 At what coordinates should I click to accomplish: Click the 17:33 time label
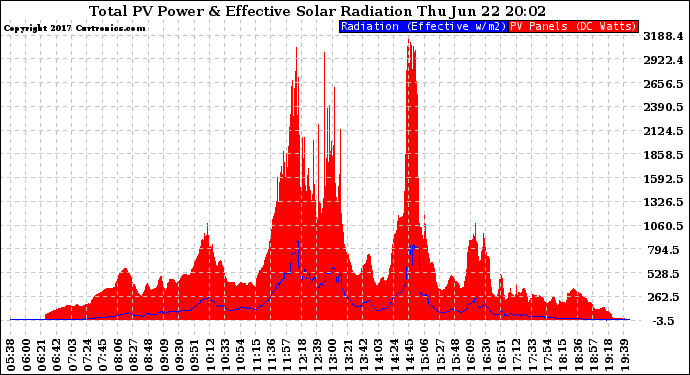pyautogui.click(x=532, y=355)
